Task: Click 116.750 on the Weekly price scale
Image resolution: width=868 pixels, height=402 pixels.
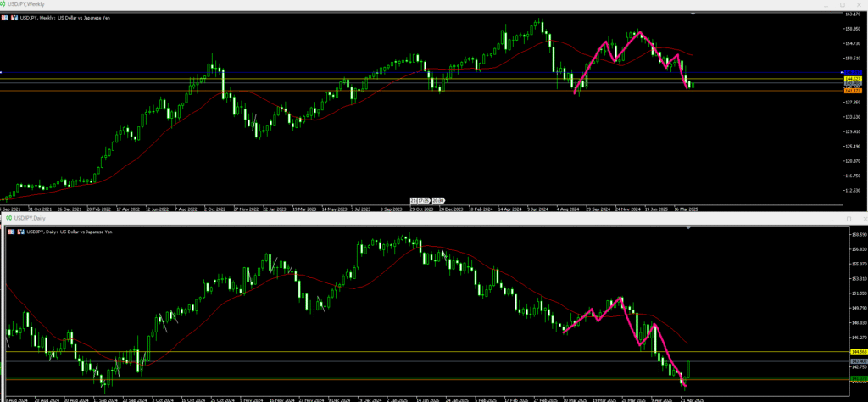Action: point(853,176)
